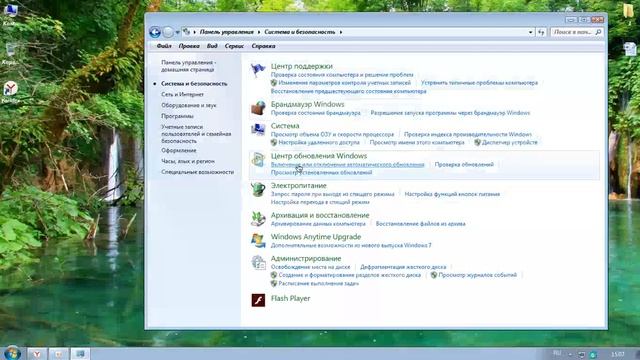Click Настройка функций кнопок питания link
This screenshot has width=640, height=360.
coord(452,194)
